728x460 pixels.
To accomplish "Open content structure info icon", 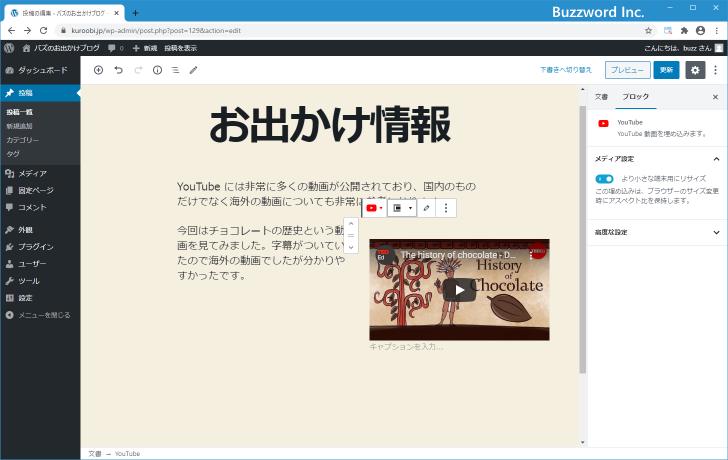I will [x=157, y=70].
